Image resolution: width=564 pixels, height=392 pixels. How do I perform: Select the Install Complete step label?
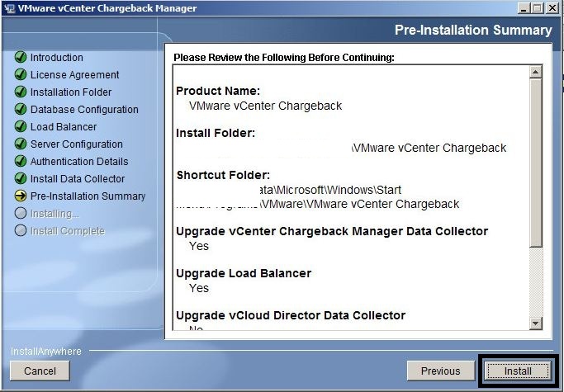coord(67,231)
